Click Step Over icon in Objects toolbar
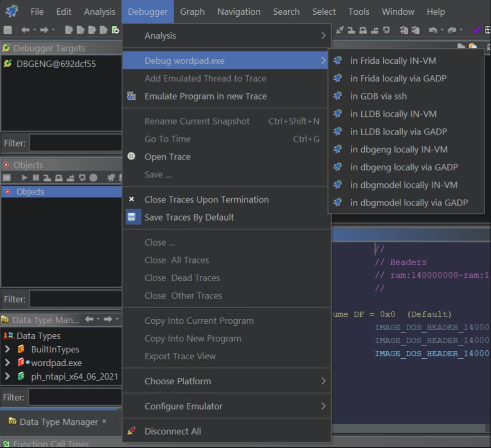Image resolution: width=491 pixels, height=448 pixels. 59,177
